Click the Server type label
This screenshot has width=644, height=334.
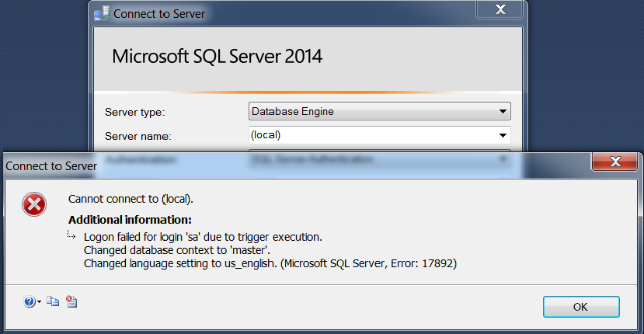(x=134, y=112)
